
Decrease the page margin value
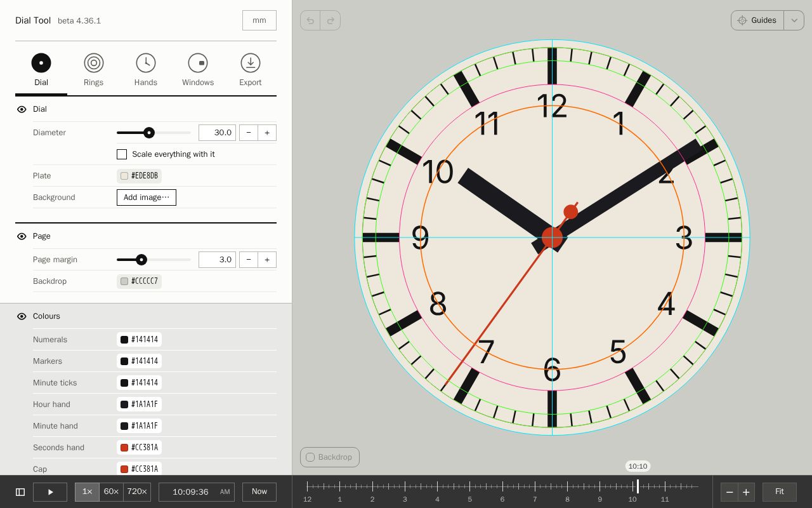pyautogui.click(x=249, y=260)
